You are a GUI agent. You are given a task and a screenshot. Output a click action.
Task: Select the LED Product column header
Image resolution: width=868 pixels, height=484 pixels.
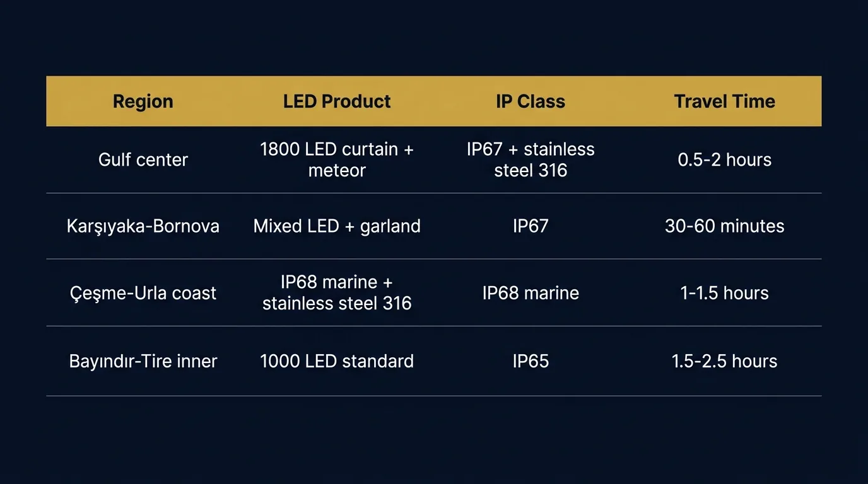(337, 101)
